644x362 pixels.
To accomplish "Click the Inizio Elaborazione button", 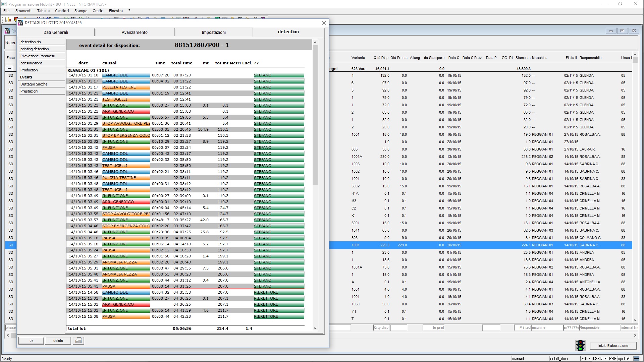I will 613,346.
